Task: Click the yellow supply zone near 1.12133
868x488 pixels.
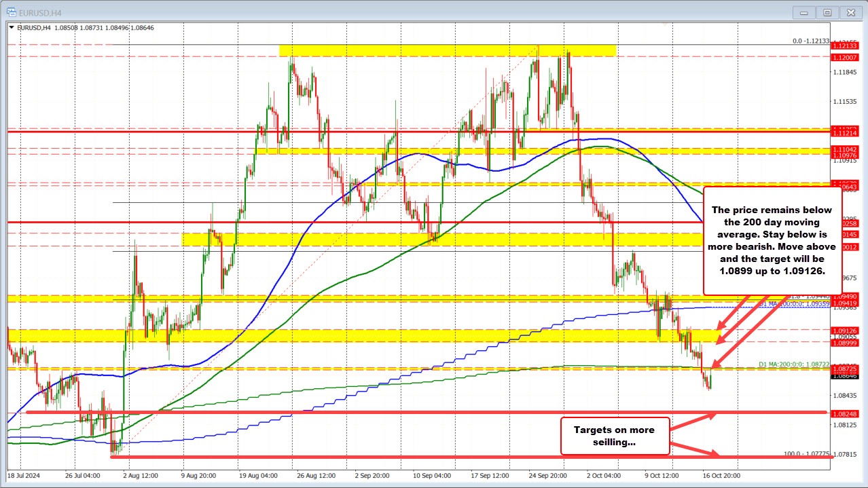Action: tap(441, 50)
